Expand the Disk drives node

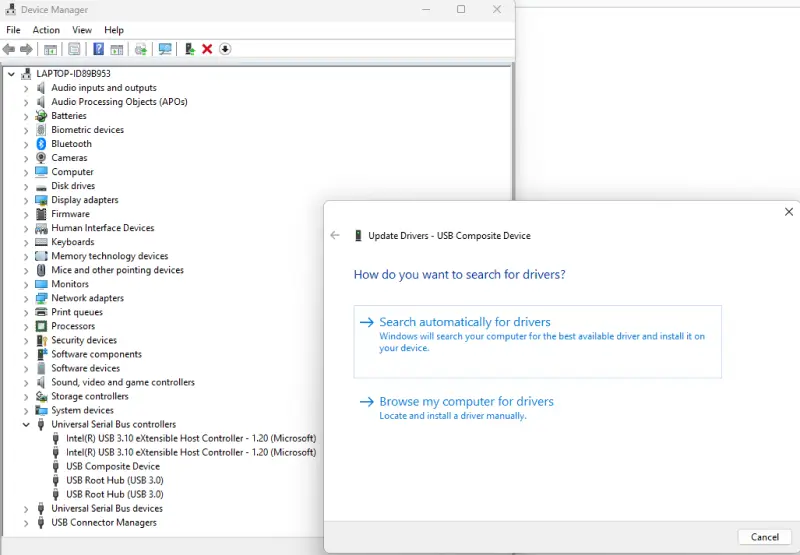26,186
